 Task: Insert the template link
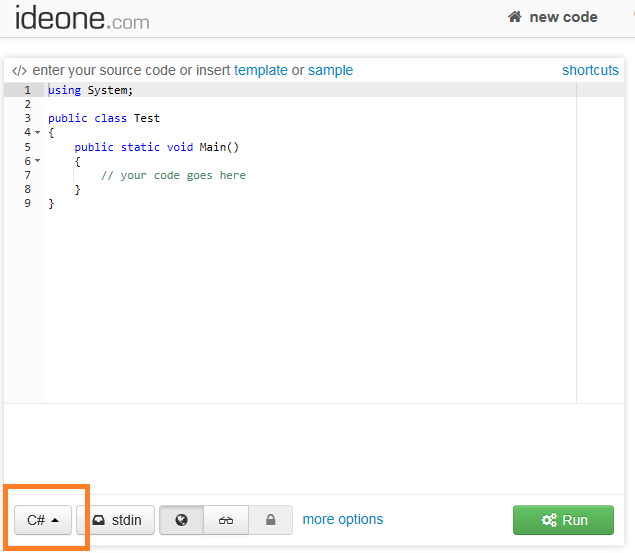pos(261,70)
